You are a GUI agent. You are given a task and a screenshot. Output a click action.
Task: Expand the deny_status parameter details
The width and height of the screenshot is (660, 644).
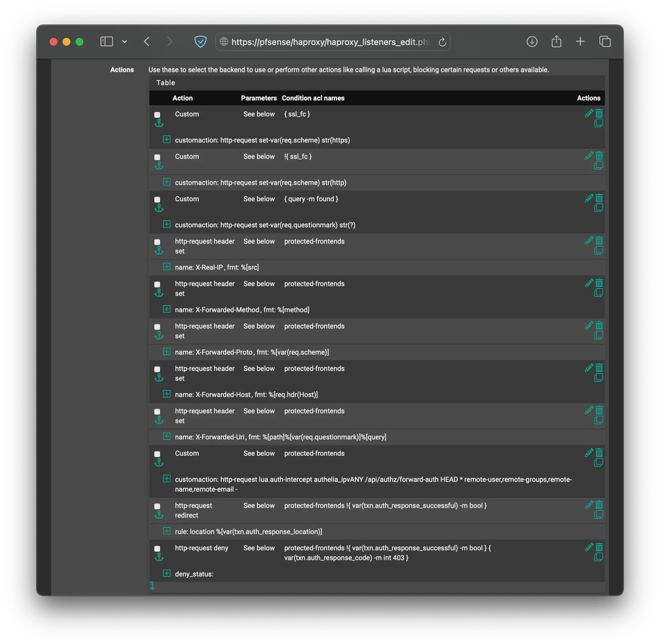tap(166, 572)
